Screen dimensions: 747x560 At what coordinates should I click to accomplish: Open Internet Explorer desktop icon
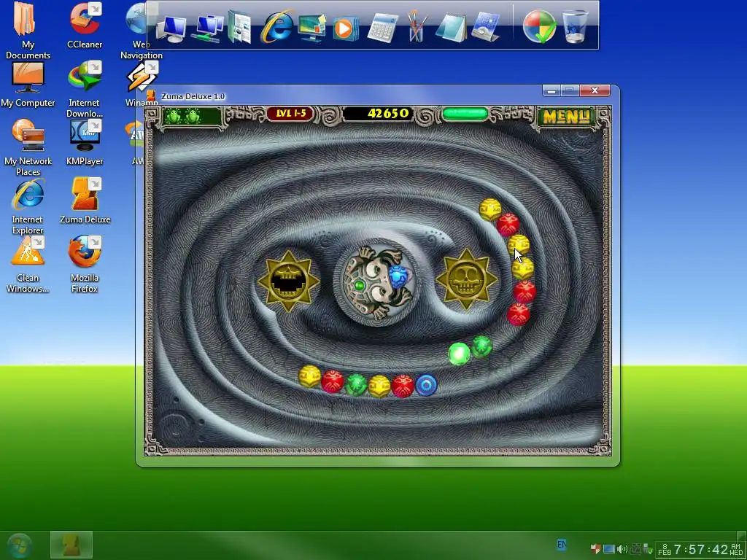click(x=28, y=206)
